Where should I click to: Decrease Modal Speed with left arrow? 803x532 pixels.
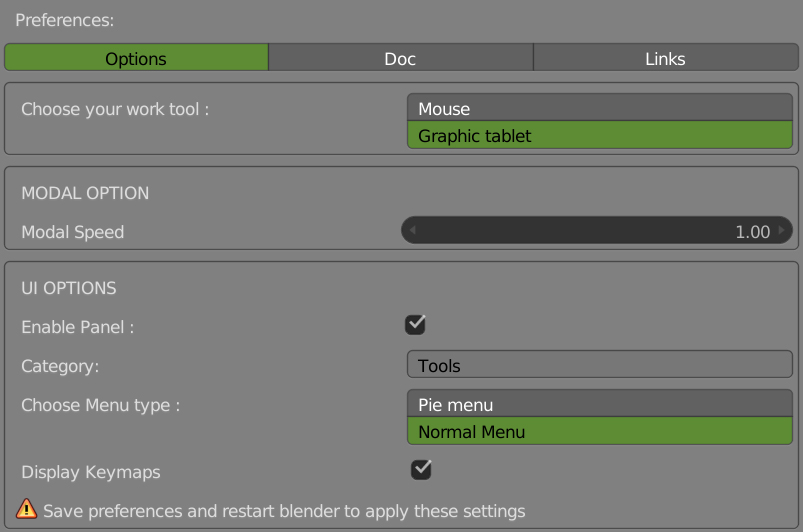click(412, 230)
